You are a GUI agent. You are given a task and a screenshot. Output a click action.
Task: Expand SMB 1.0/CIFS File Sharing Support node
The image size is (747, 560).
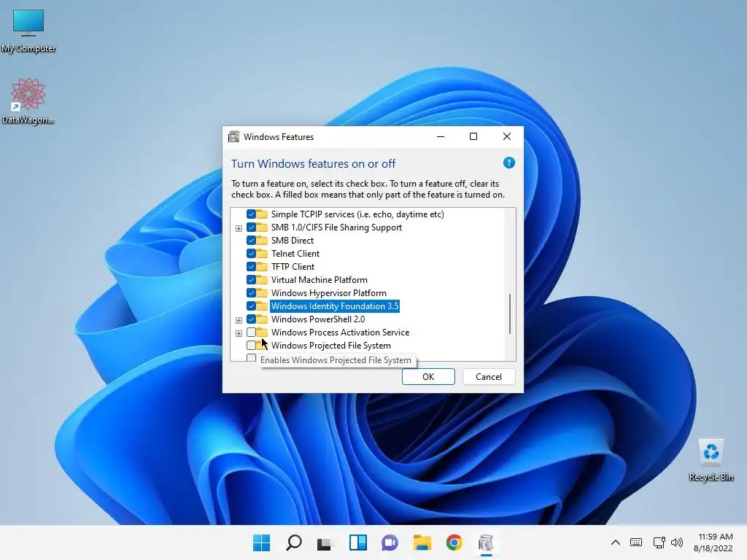point(239,228)
